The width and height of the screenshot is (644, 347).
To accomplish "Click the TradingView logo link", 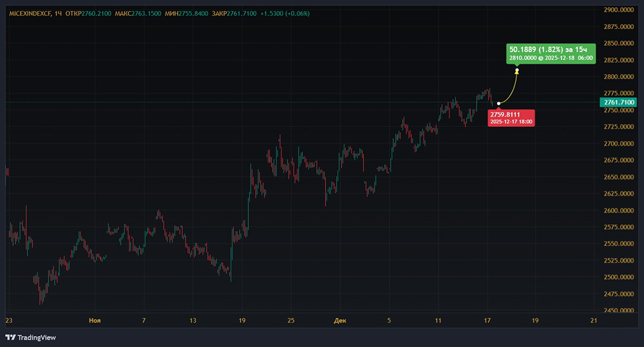I will 30,337.
